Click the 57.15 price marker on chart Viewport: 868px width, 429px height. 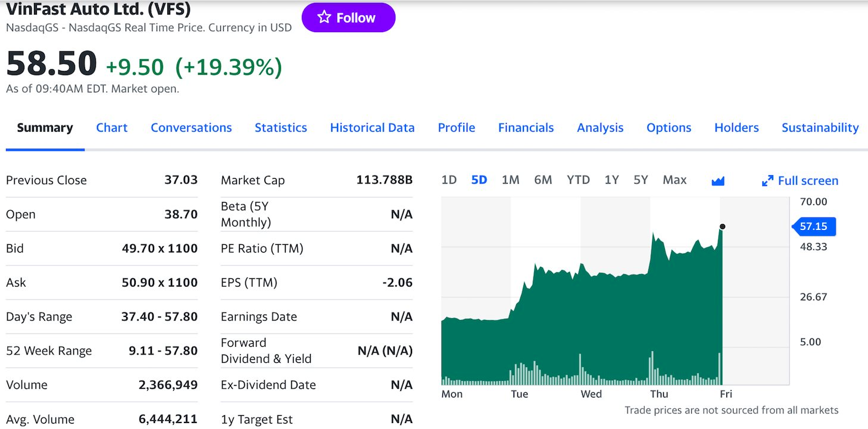[814, 226]
